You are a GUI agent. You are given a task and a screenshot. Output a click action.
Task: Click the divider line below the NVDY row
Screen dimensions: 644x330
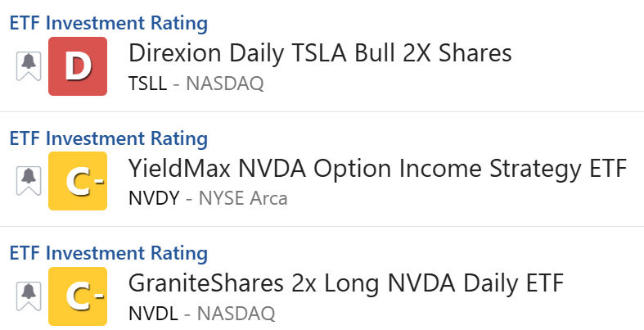[322, 227]
